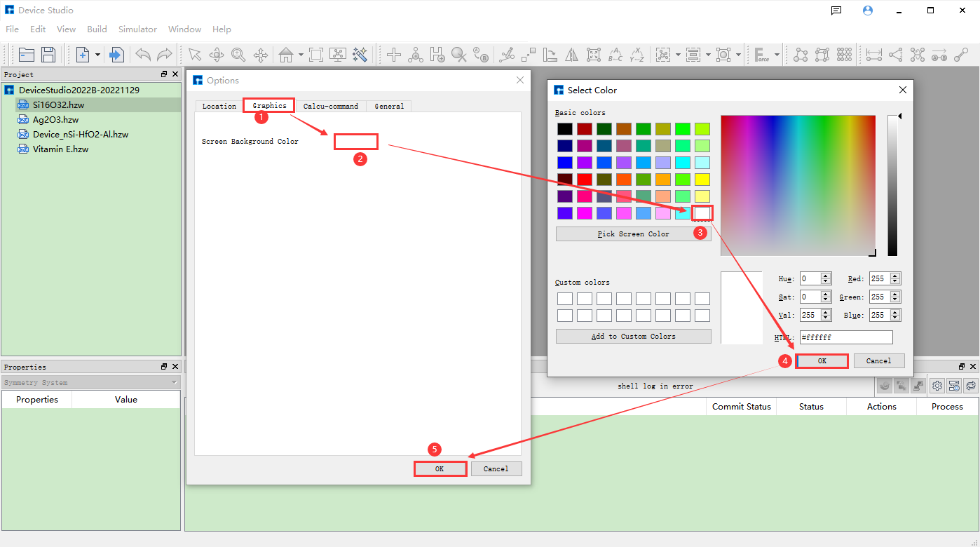Open the Simulator menu
Image resolution: width=980 pixels, height=547 pixels.
pos(137,29)
